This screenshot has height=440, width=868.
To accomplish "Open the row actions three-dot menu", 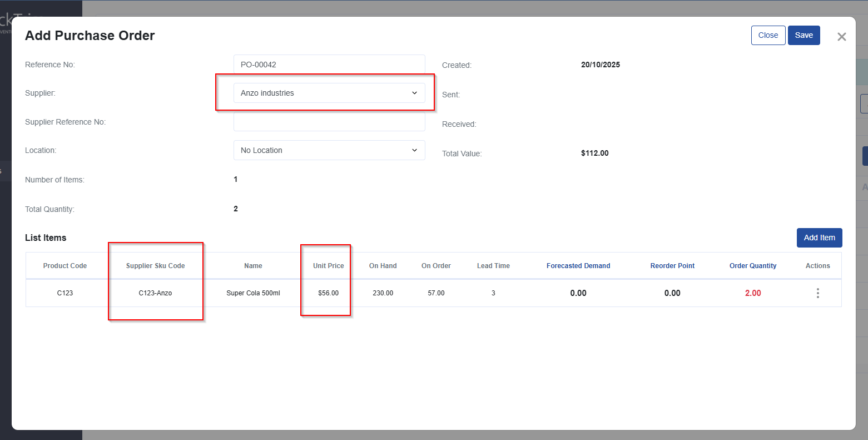I will tap(817, 293).
